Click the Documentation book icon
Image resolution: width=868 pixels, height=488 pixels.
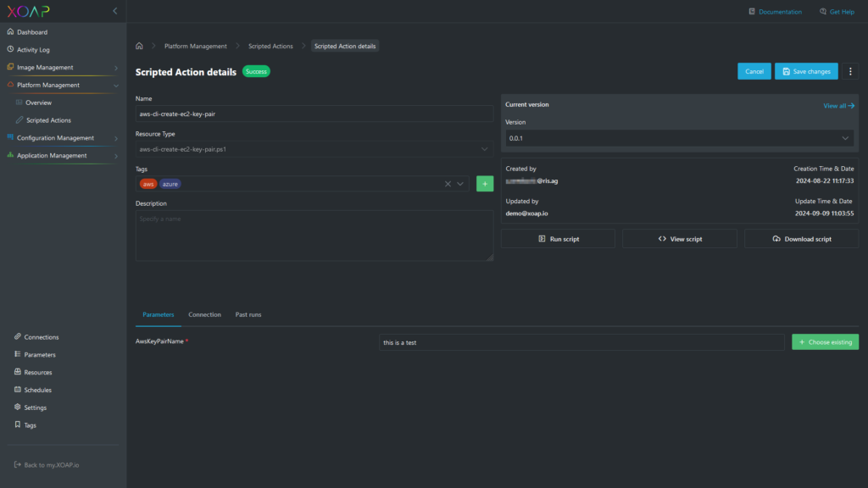[x=752, y=11]
